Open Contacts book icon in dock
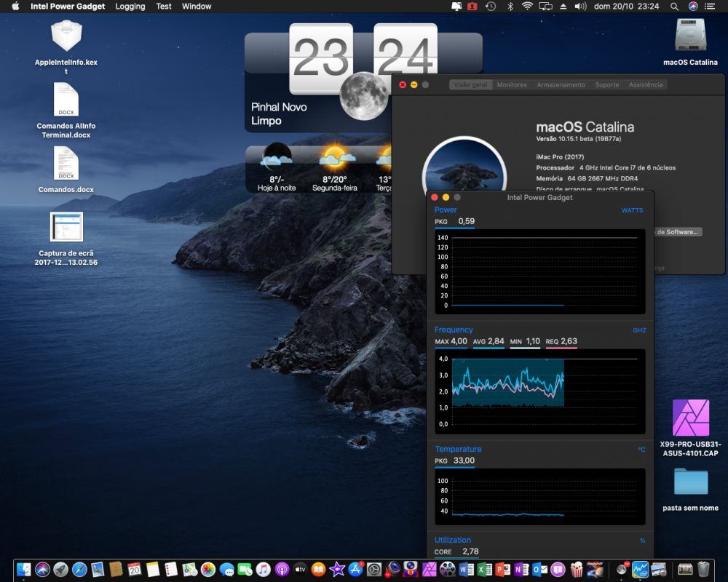This screenshot has height=582, width=728. (116, 569)
